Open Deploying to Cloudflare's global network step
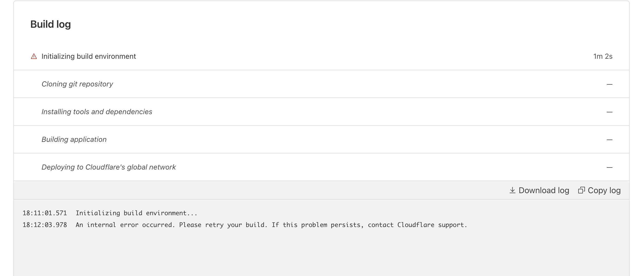Image resolution: width=644 pixels, height=276 pixels. coord(321,167)
